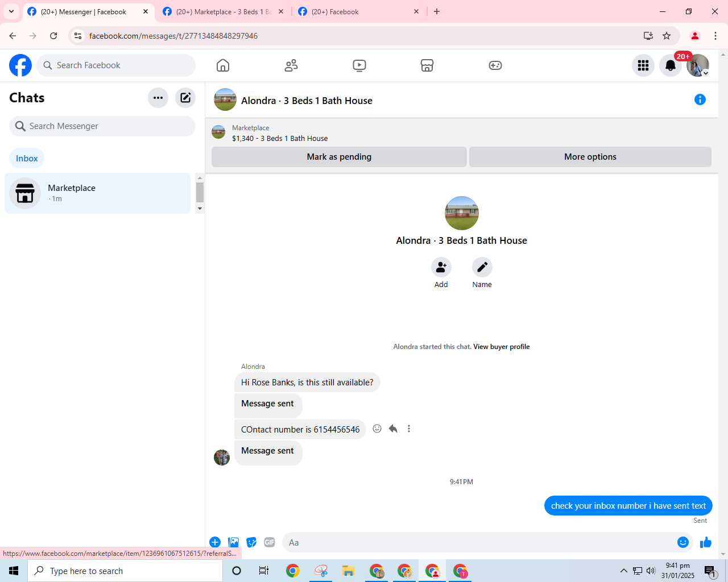Open the volume control in system tray
The height and width of the screenshot is (582, 728).
click(651, 571)
